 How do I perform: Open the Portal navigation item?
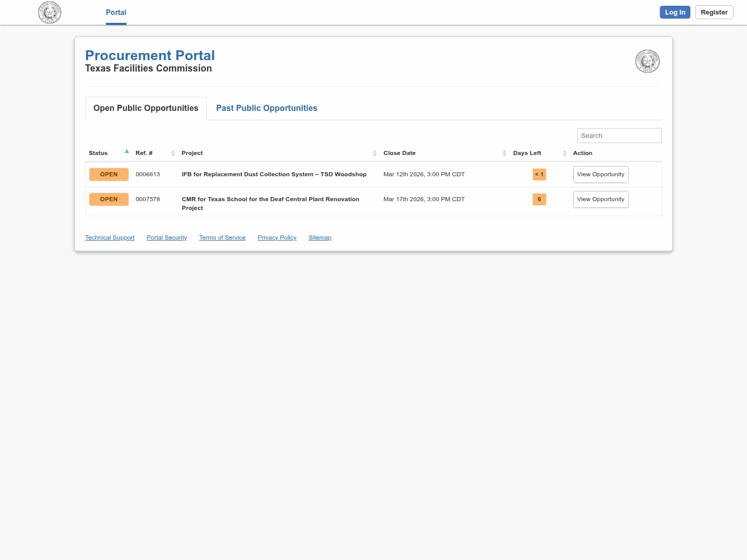[x=116, y=12]
